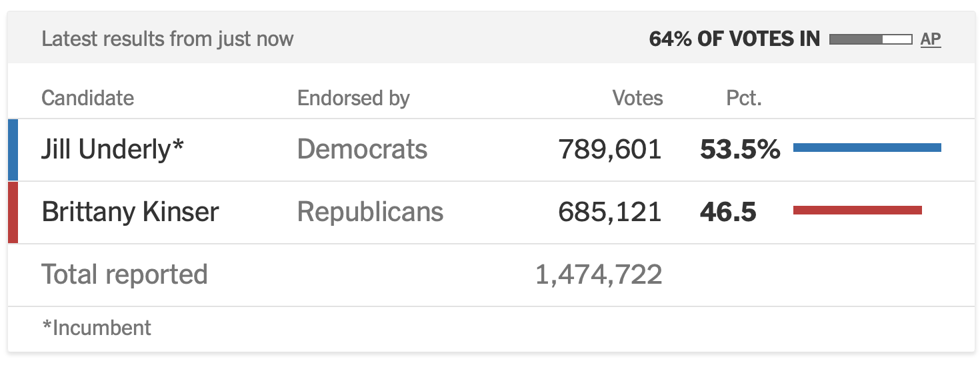The height and width of the screenshot is (365, 980).
Task: Click the Candidate column header
Action: click(87, 99)
